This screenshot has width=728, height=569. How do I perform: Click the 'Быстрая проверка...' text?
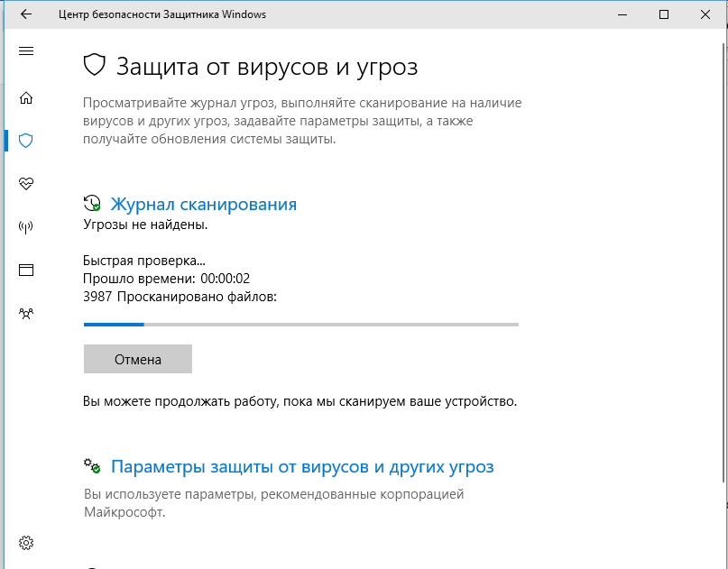[x=144, y=261]
